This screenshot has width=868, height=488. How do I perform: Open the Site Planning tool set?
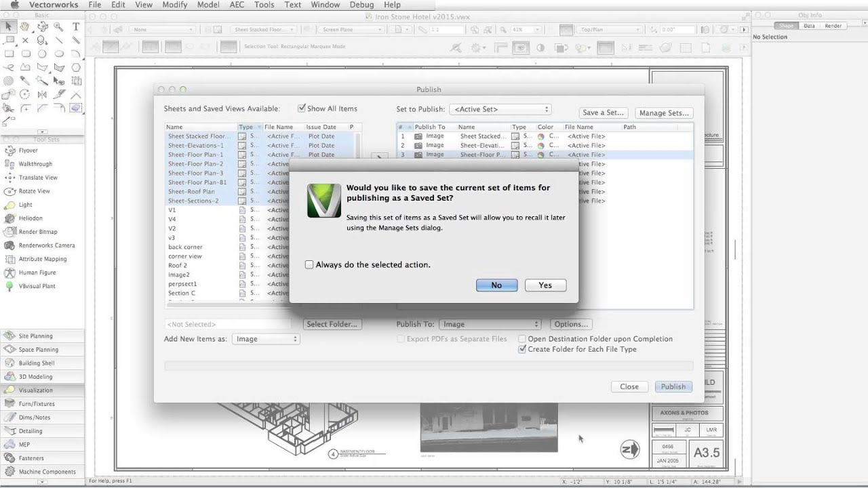43,336
